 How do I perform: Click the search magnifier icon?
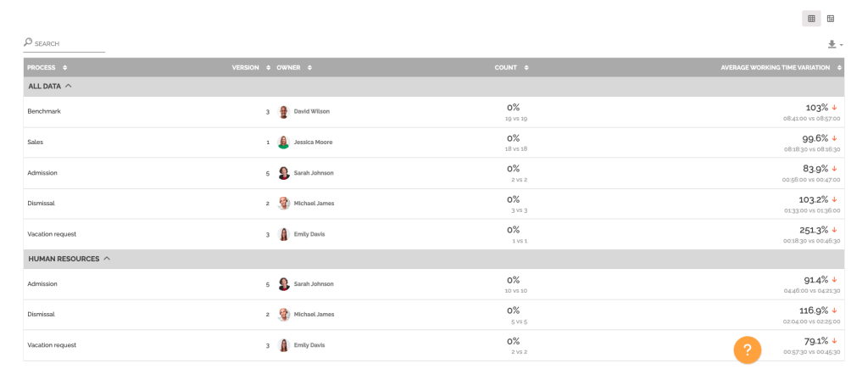28,42
